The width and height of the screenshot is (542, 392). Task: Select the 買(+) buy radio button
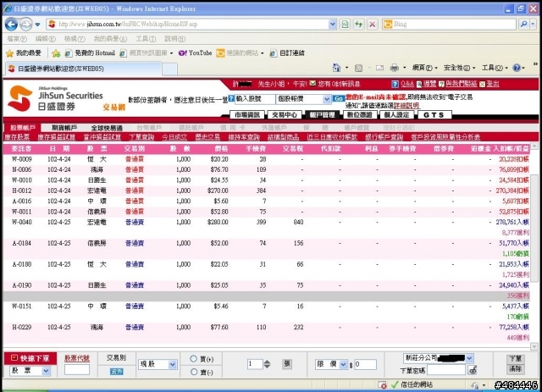pos(194,359)
